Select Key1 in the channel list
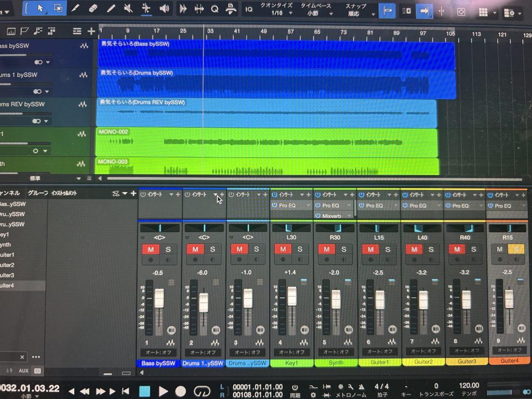This screenshot has height=399, width=532. pos(4,234)
